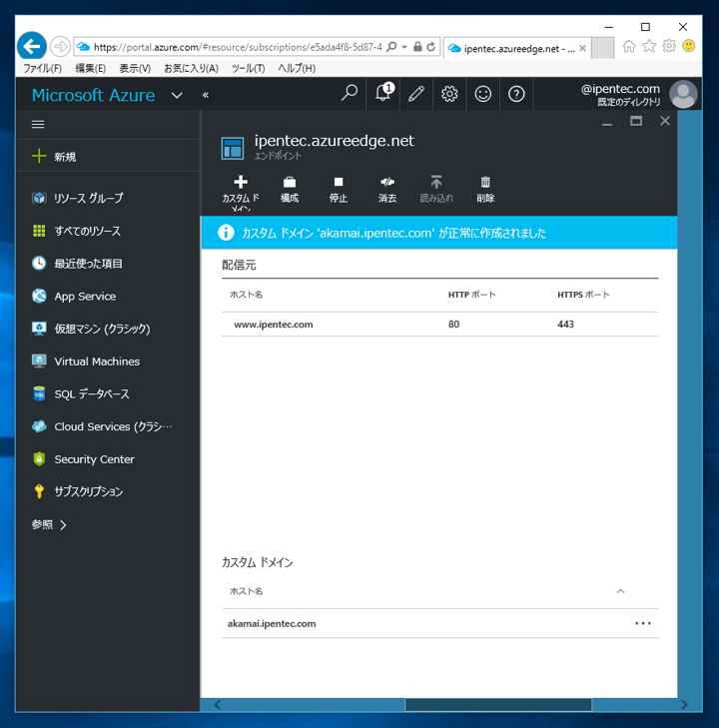
Task: Refresh the page with reload icon
Action: click(x=430, y=47)
